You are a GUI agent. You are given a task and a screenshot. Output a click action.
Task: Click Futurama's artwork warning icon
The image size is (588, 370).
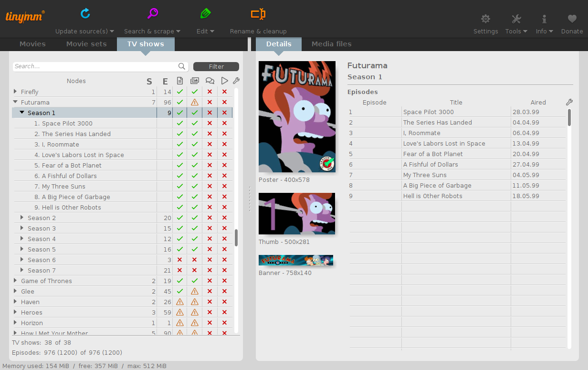[195, 102]
